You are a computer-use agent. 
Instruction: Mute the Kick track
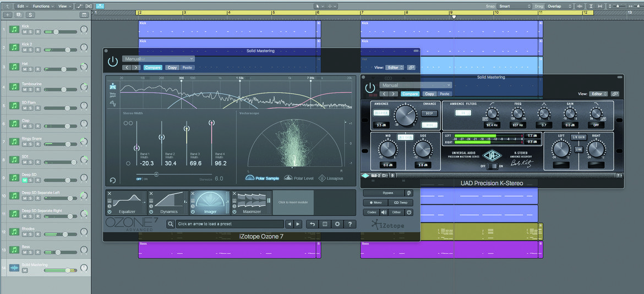point(25,32)
